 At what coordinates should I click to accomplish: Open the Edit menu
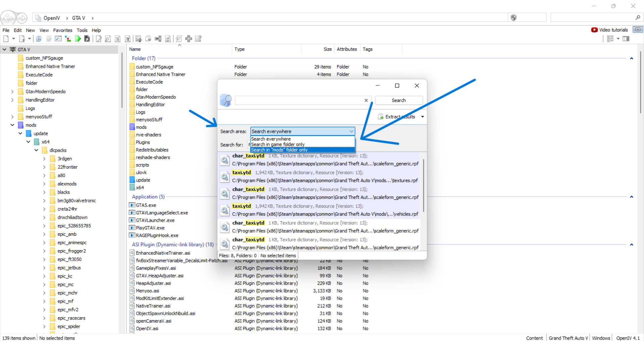click(x=18, y=30)
